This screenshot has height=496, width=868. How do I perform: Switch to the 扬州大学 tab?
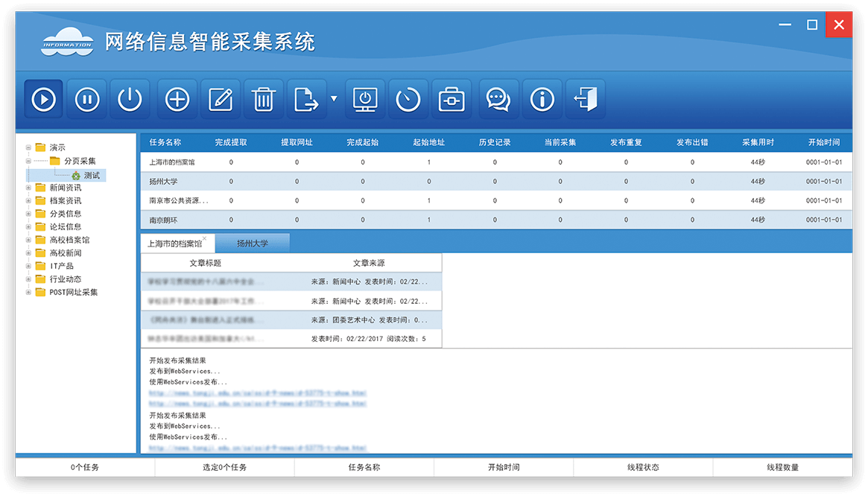pos(252,244)
